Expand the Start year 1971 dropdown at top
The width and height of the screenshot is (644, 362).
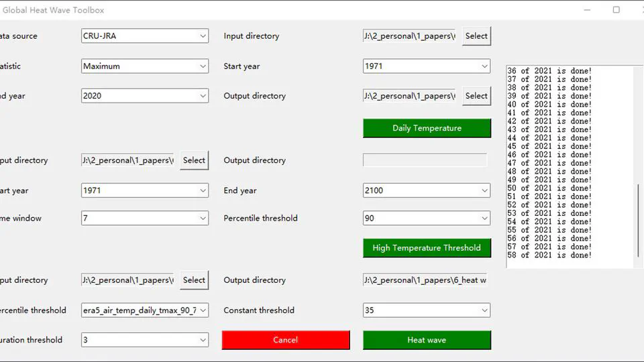(x=426, y=66)
